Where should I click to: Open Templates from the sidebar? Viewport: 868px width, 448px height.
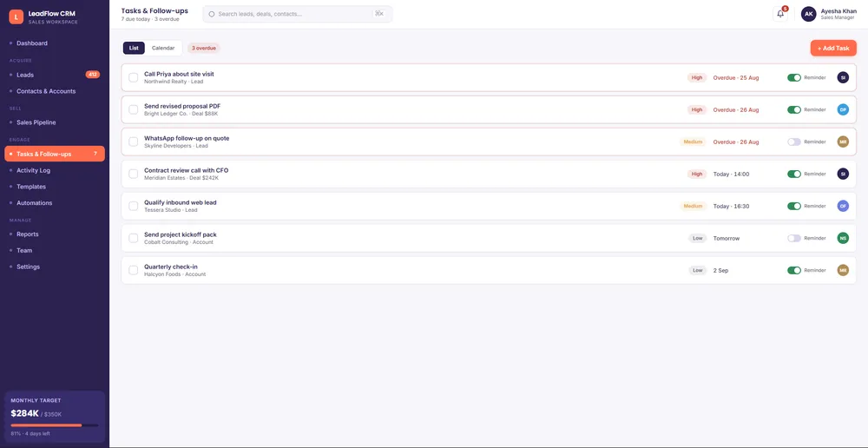(54, 187)
